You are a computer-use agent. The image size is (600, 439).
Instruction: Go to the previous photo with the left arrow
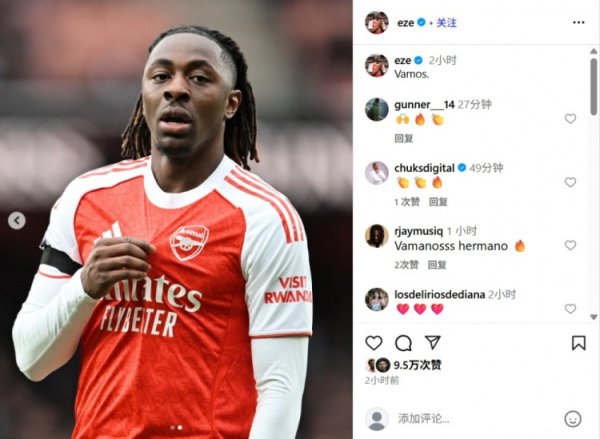click(x=17, y=220)
